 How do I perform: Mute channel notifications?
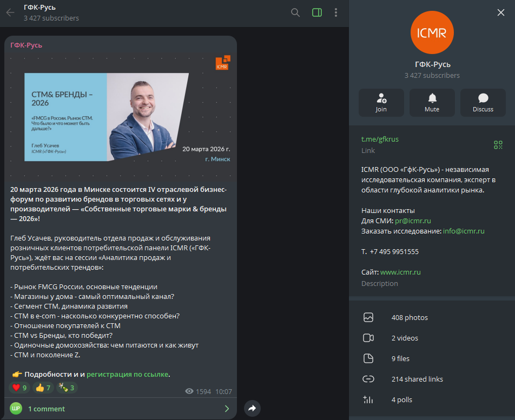tap(432, 103)
